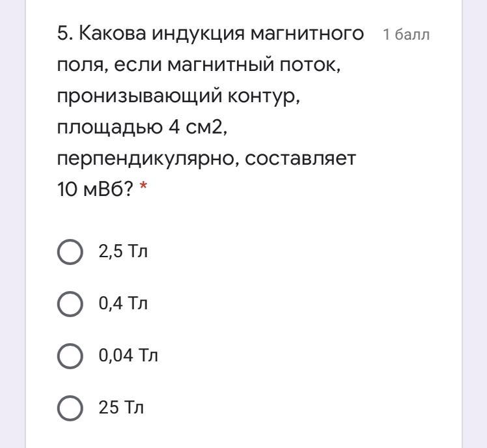Click the line "перпендикулярно, составляет"
This screenshot has width=487, height=448.
coord(206,159)
